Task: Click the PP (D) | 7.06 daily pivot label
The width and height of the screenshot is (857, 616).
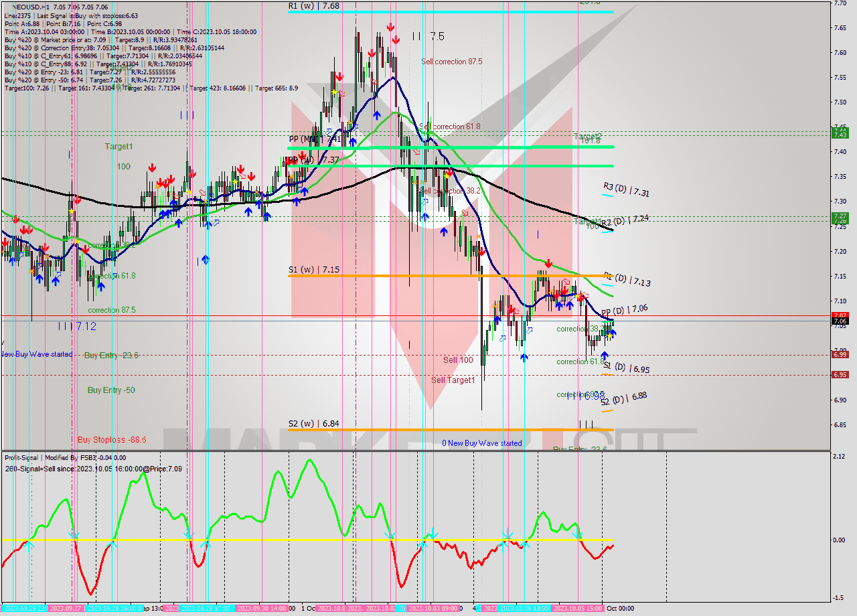Action: [x=624, y=311]
